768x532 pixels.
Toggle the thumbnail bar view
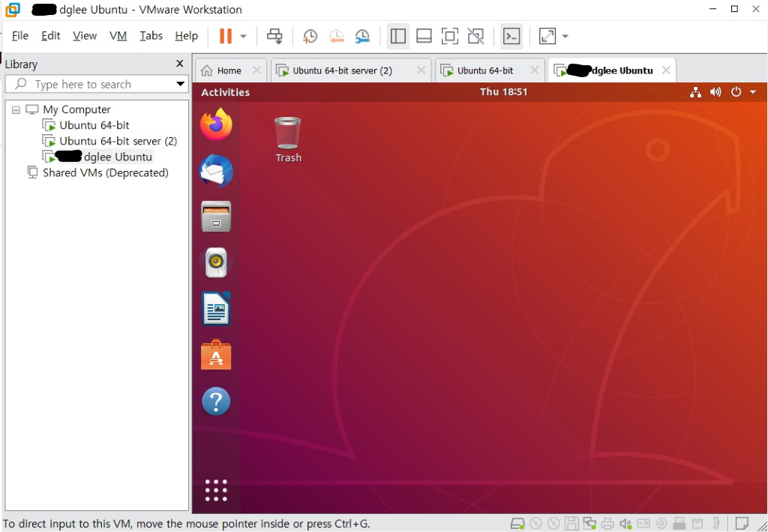coord(424,36)
